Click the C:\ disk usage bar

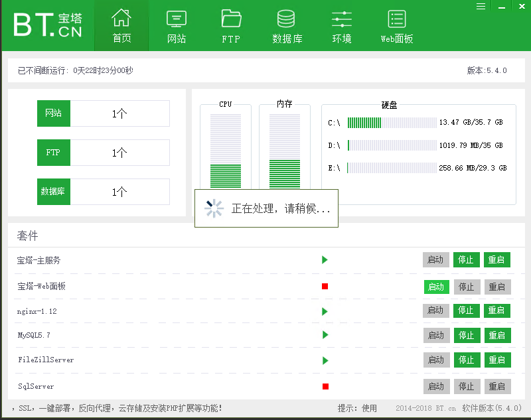(x=392, y=123)
